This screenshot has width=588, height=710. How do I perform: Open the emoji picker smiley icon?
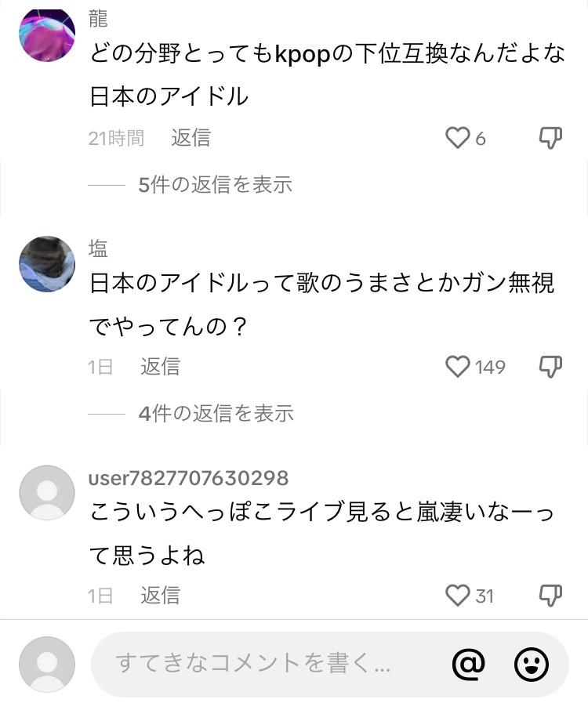[x=531, y=665]
